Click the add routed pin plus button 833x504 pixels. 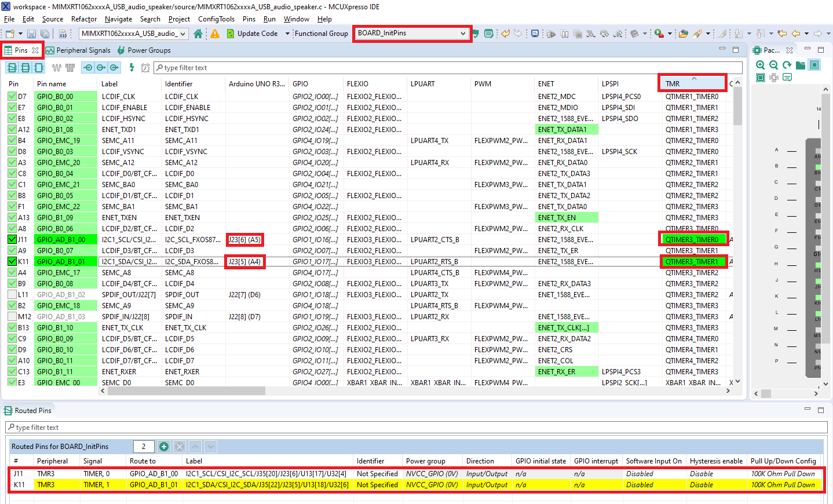click(164, 447)
